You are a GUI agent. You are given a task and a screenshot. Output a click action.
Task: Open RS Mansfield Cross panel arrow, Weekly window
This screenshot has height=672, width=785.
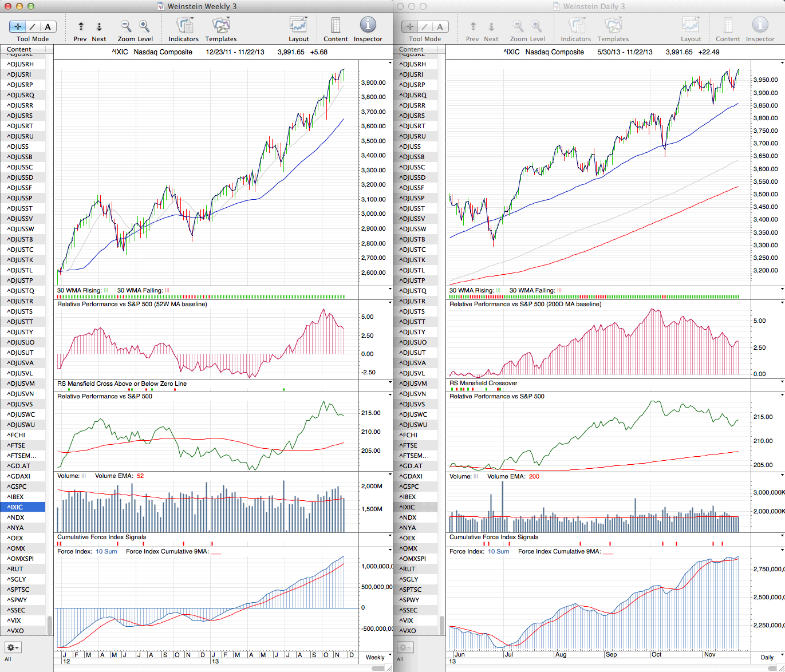[x=390, y=382]
